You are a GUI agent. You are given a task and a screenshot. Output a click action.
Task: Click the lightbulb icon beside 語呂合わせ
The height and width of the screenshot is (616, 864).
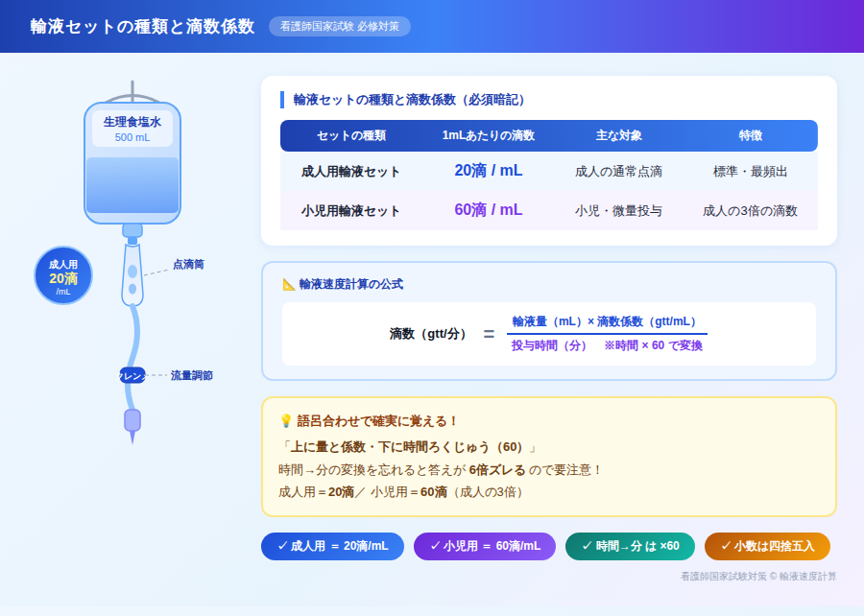pos(285,421)
